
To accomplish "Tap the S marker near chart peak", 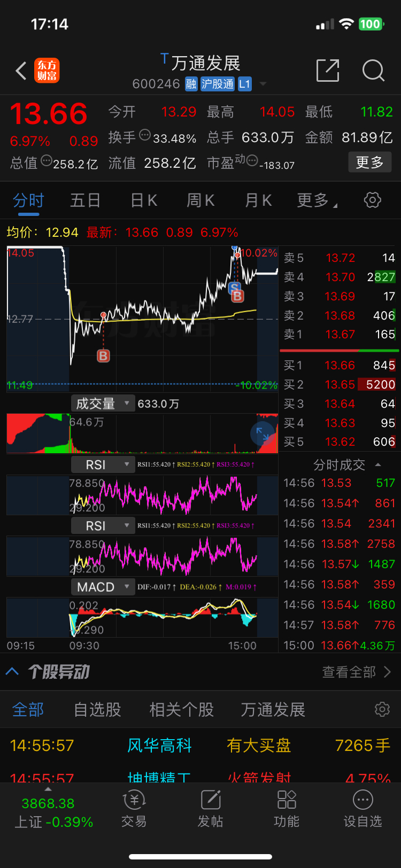I will pos(234,288).
